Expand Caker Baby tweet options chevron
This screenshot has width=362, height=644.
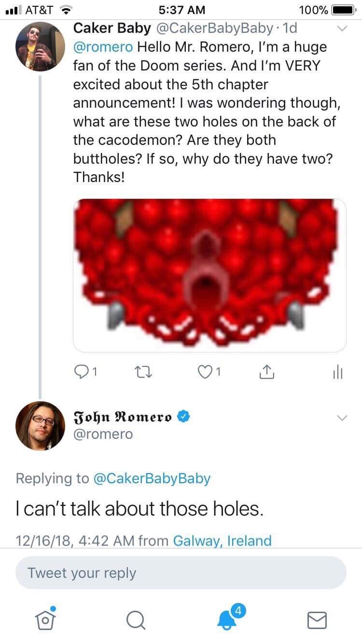pyautogui.click(x=341, y=29)
